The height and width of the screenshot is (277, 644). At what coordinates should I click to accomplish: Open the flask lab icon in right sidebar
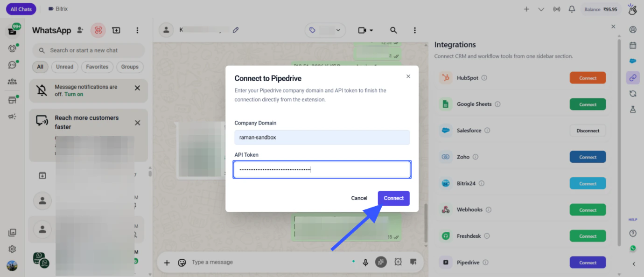[x=633, y=109]
